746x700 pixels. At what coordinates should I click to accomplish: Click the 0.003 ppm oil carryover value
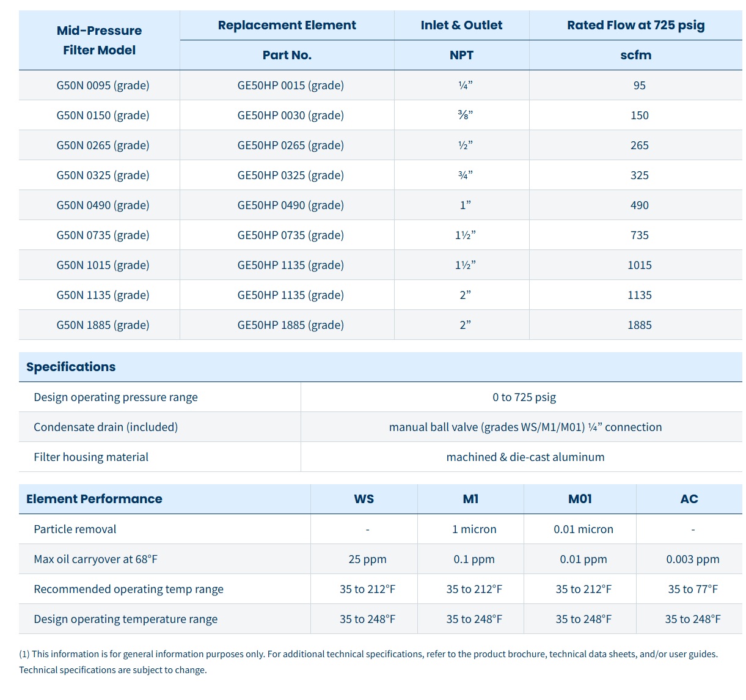coord(692,559)
